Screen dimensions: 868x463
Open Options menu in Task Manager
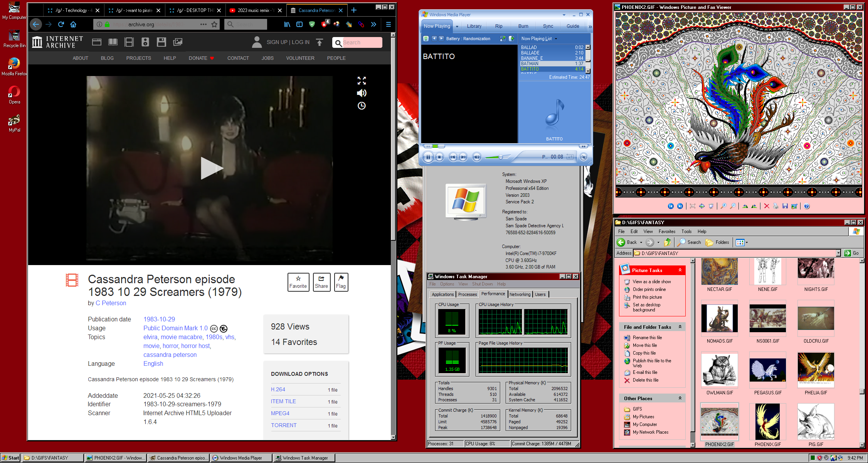pos(447,284)
